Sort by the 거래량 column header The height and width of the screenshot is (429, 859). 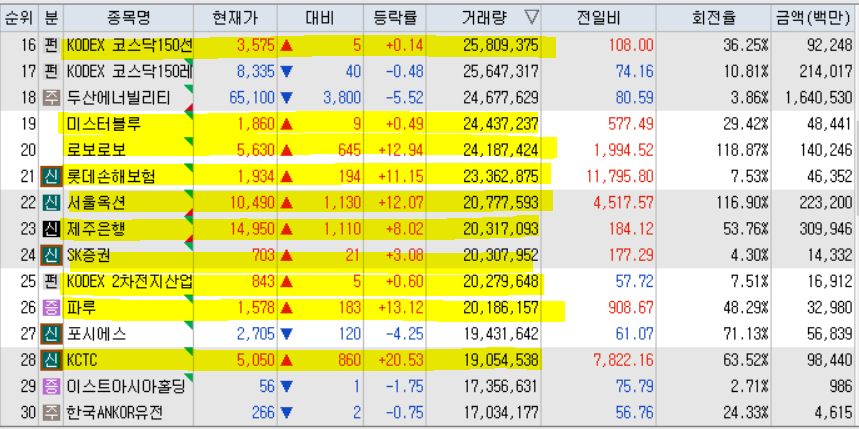point(484,18)
